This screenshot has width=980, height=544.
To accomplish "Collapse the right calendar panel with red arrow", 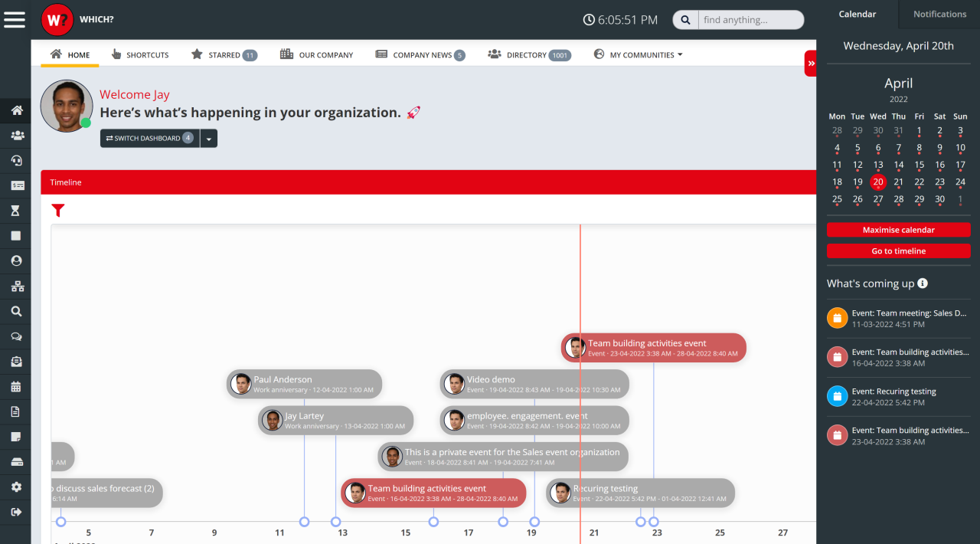I will (x=811, y=64).
